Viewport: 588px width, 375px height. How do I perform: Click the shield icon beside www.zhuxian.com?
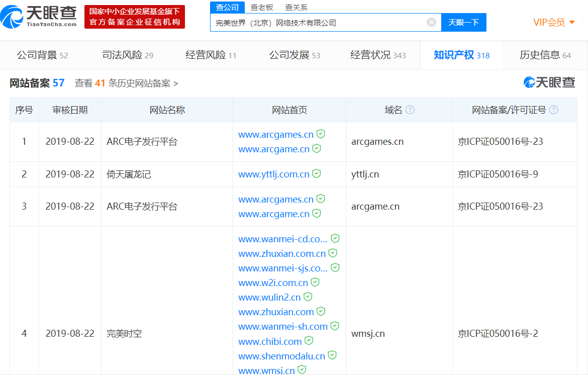(321, 312)
